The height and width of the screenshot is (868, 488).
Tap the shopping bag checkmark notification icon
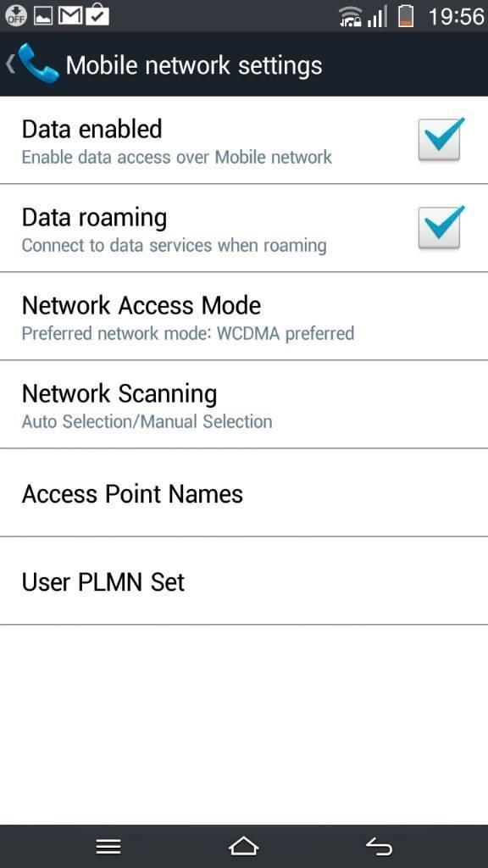[97, 14]
